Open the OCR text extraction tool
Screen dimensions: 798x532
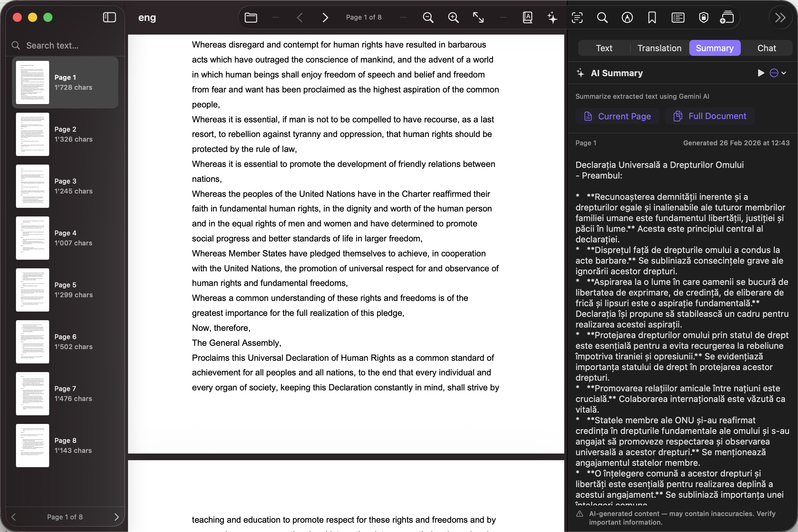[577, 17]
